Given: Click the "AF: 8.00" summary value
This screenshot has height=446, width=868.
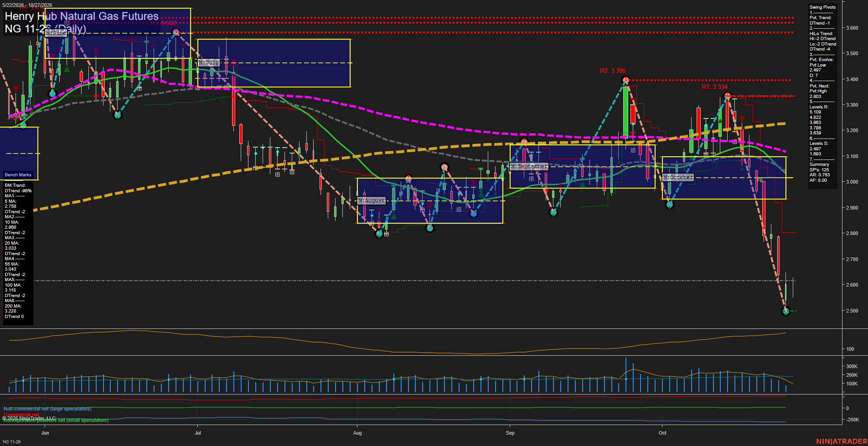Looking at the screenshot, I should tap(818, 180).
